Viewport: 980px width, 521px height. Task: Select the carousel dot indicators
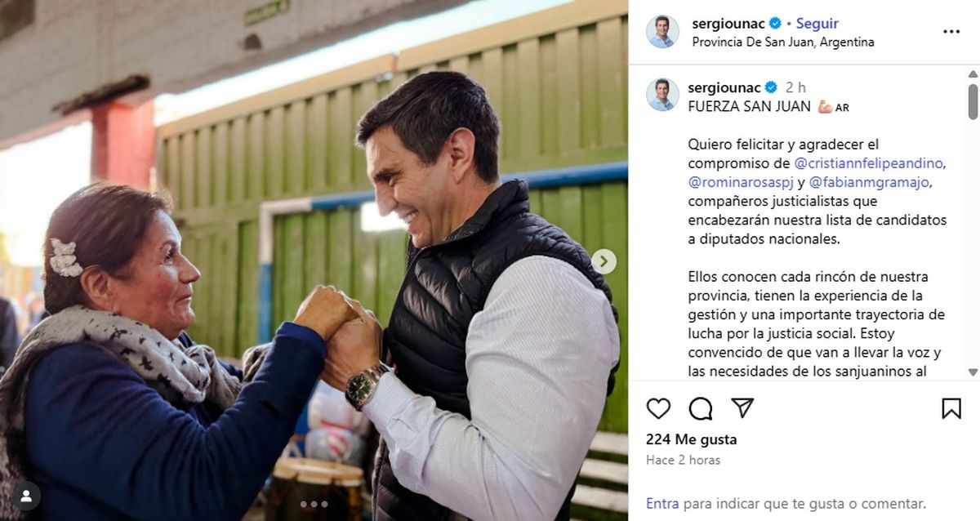[314, 505]
